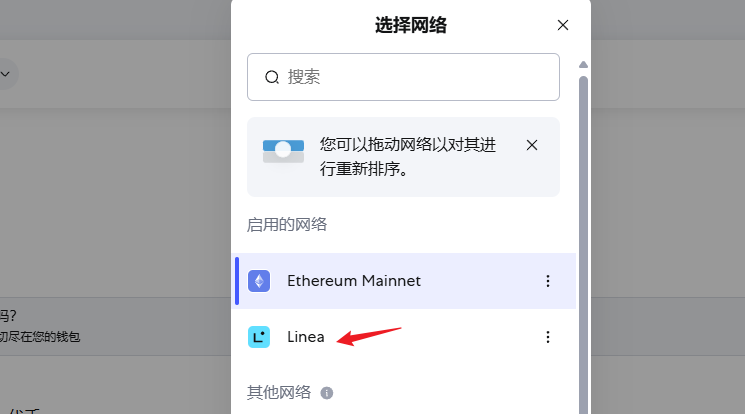This screenshot has height=414, width=745.
Task: Click the 搜索 network search field
Action: pyautogui.click(x=403, y=77)
